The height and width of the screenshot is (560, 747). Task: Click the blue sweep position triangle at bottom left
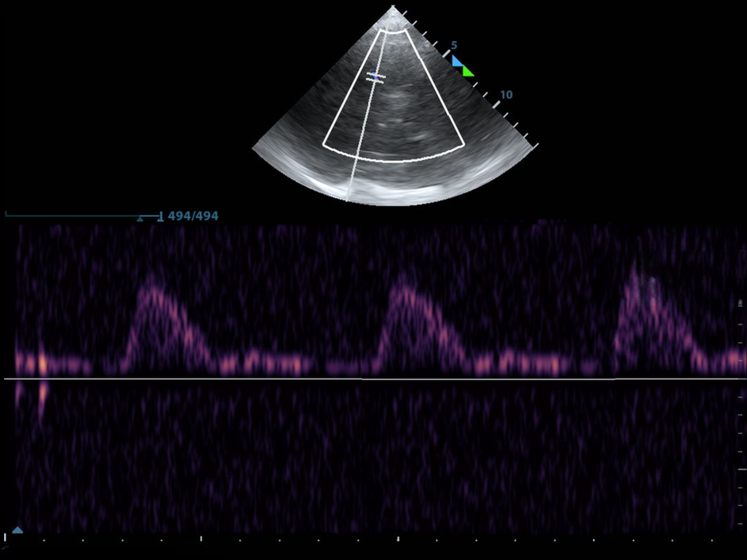coord(17,530)
